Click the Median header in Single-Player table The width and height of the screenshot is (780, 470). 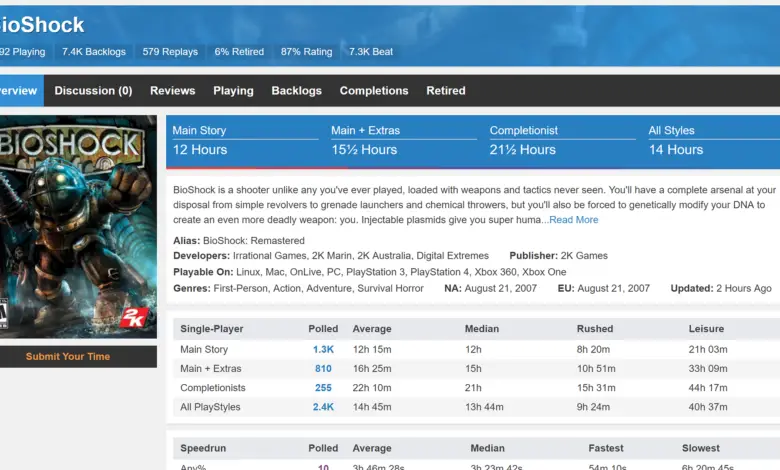pos(482,329)
